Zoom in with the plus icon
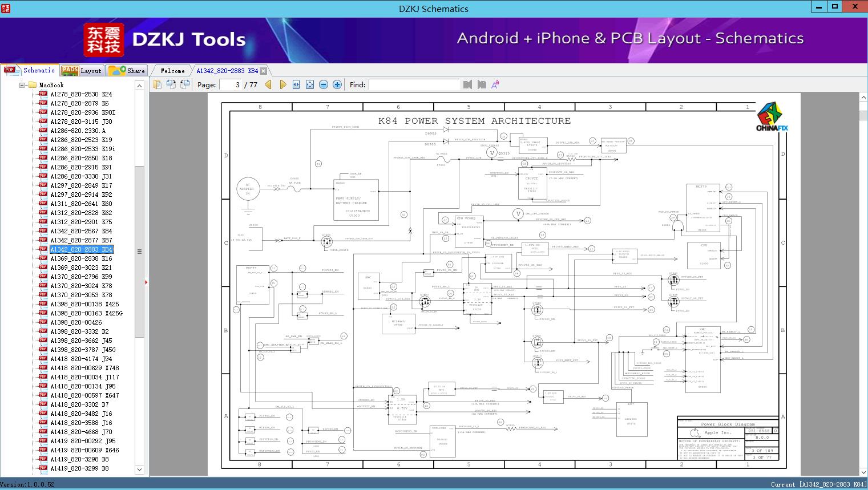Screen dimensions: 868x490 [337, 84]
